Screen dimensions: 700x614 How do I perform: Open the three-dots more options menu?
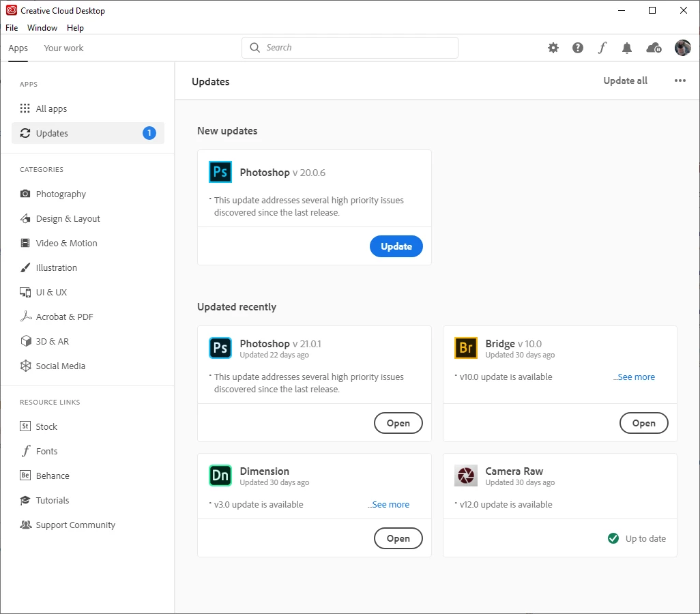click(x=680, y=81)
